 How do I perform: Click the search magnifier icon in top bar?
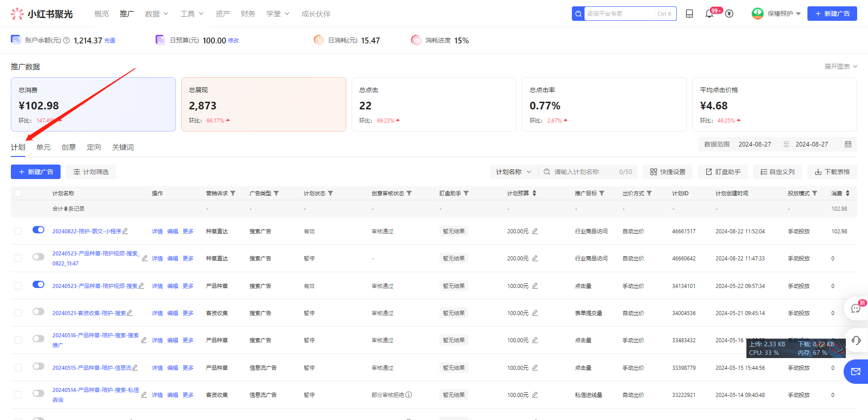[x=578, y=14]
